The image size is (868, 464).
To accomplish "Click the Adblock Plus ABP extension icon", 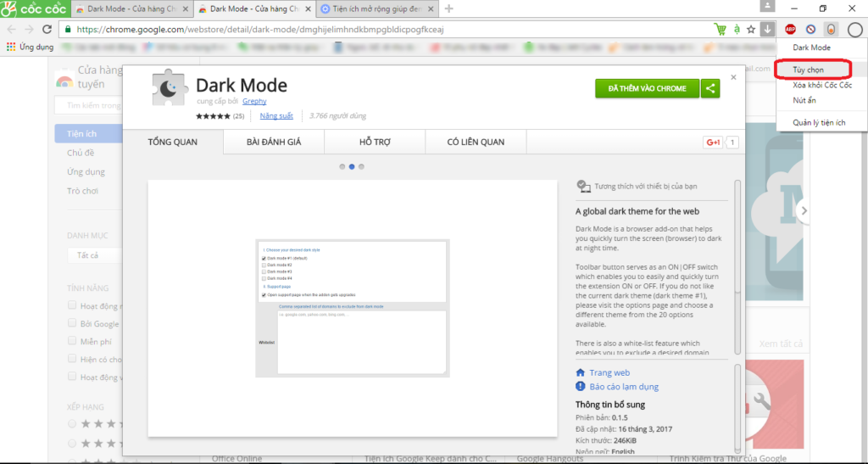I will point(790,29).
